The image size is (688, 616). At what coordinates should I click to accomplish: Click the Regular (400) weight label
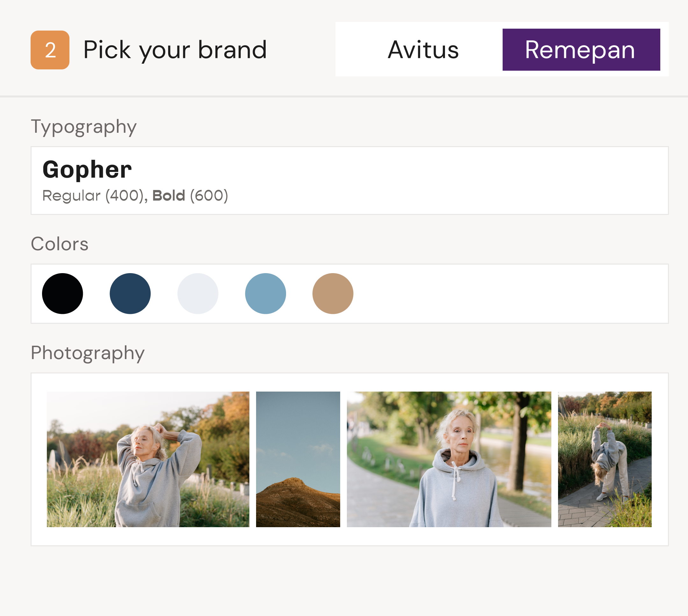pos(93,196)
